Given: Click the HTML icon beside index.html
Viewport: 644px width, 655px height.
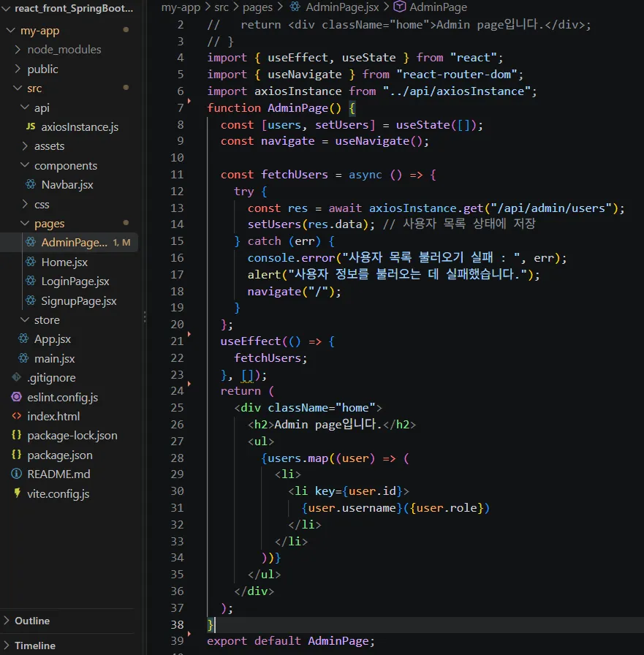Looking at the screenshot, I should coord(16,416).
